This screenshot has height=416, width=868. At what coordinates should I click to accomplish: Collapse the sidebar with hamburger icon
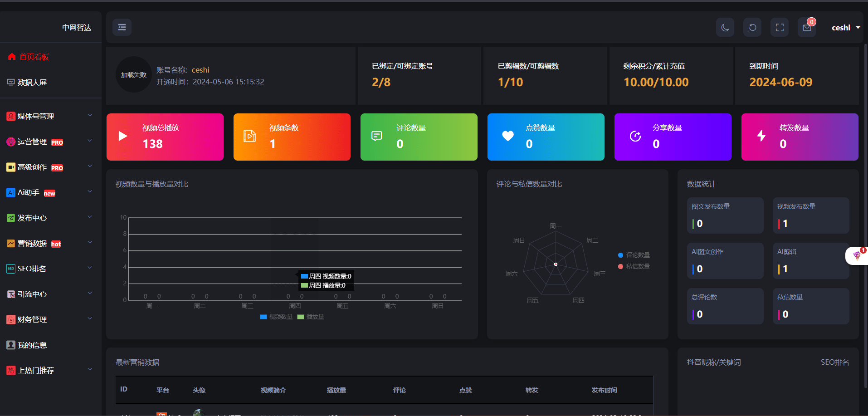(x=122, y=27)
